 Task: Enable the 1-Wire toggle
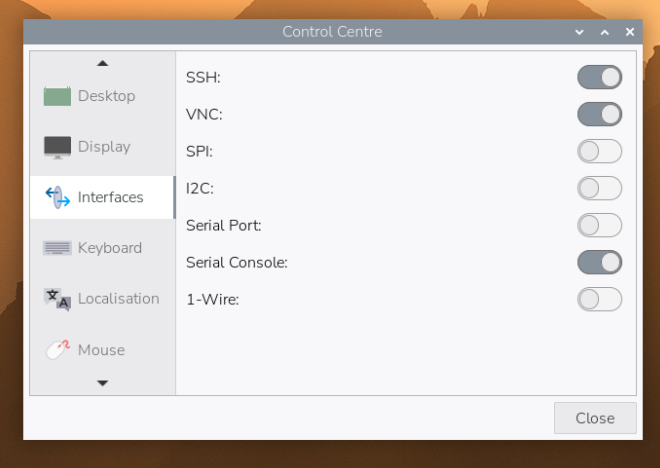(x=599, y=299)
